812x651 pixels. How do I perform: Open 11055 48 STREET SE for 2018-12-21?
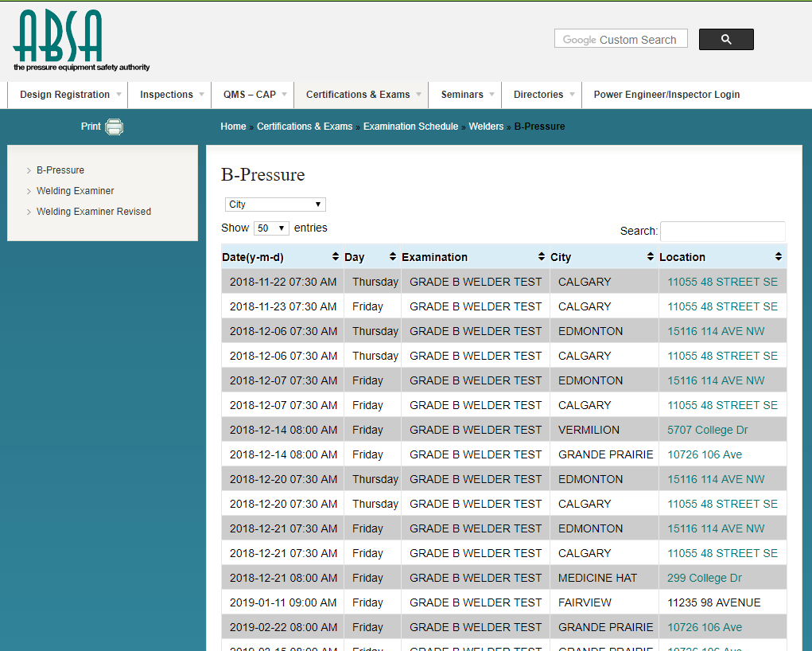722,554
